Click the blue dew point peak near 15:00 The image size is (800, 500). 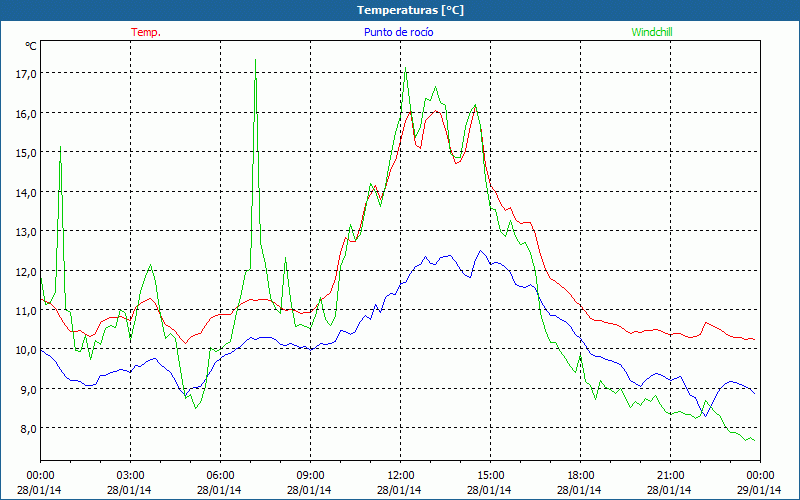(x=480, y=251)
